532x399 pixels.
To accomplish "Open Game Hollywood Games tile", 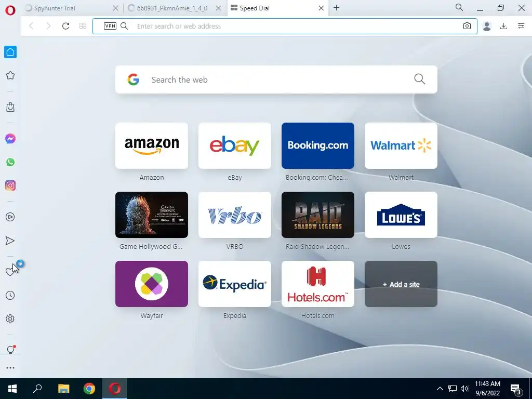I will (152, 215).
